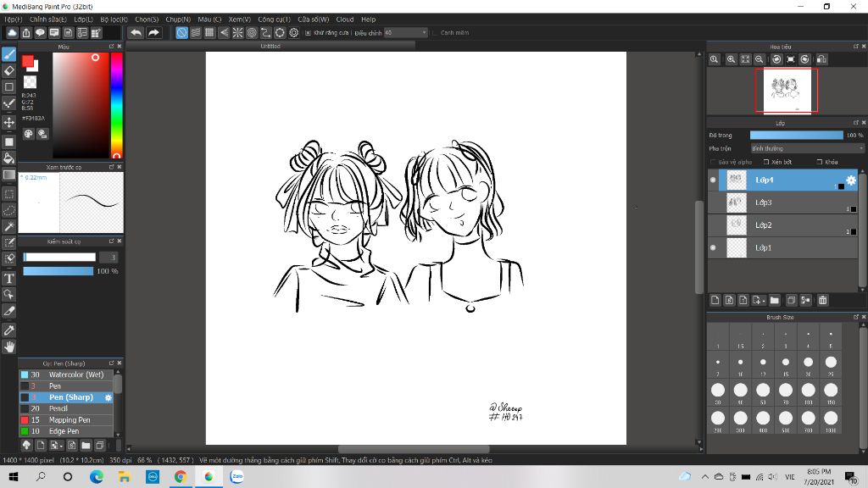The height and width of the screenshot is (488, 868).
Task: Select the Text tool
Action: point(8,278)
